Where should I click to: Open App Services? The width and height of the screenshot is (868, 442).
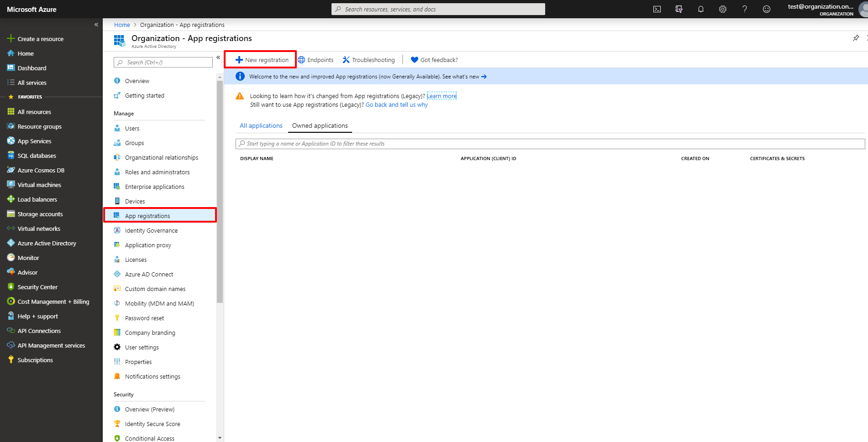click(29, 141)
